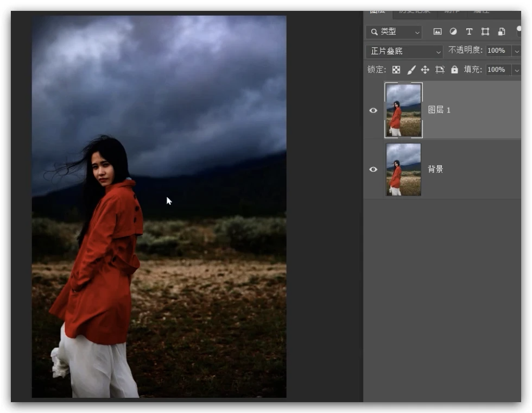The width and height of the screenshot is (532, 413).
Task: Hide the 图层 1 layer
Action: point(373,110)
